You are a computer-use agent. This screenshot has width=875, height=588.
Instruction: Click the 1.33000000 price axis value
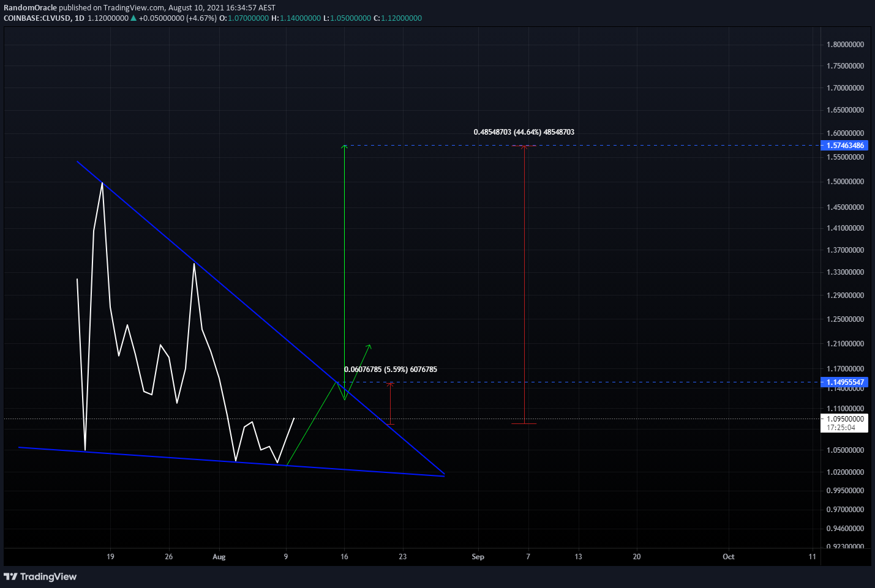845,272
